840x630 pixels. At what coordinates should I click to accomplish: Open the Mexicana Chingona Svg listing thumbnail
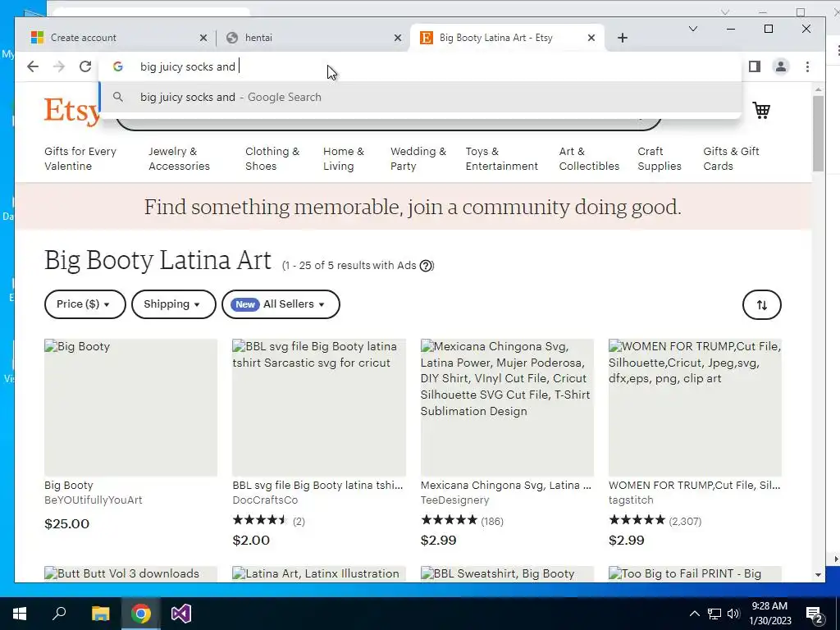coord(507,407)
